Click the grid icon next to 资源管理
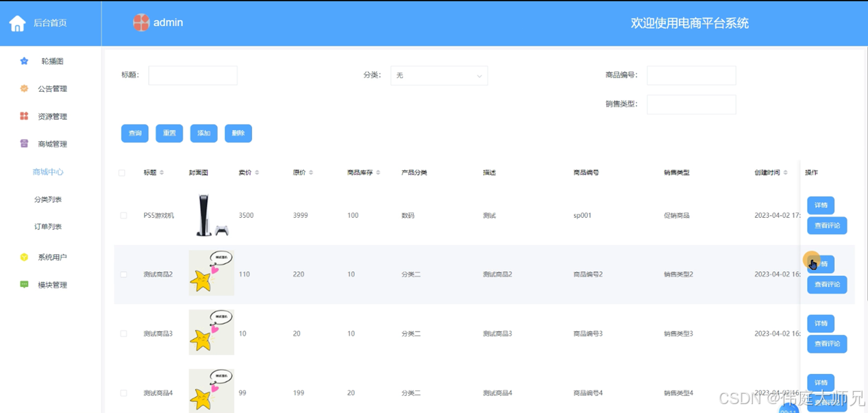Screen dimensions: 868x413 [x=24, y=116]
